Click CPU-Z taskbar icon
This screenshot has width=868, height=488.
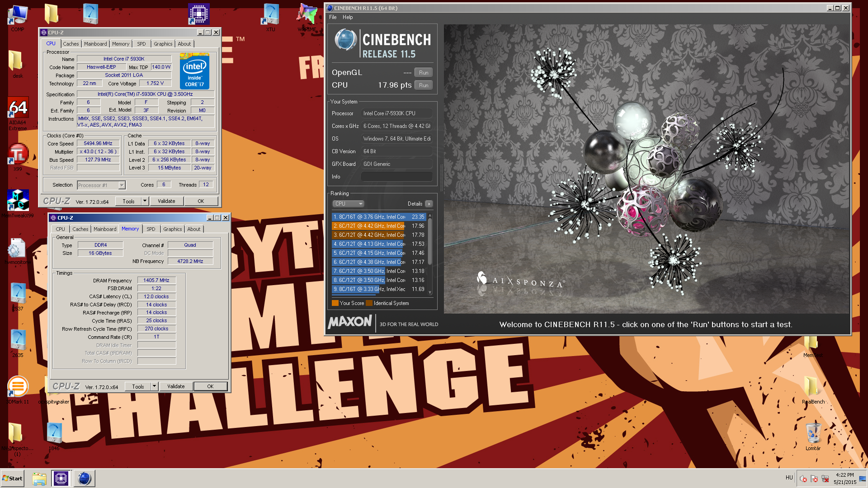click(61, 479)
